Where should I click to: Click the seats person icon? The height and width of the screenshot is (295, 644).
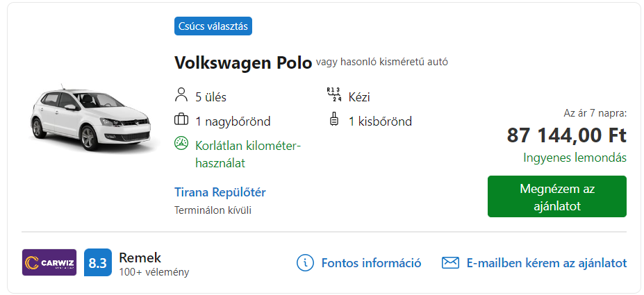(181, 94)
